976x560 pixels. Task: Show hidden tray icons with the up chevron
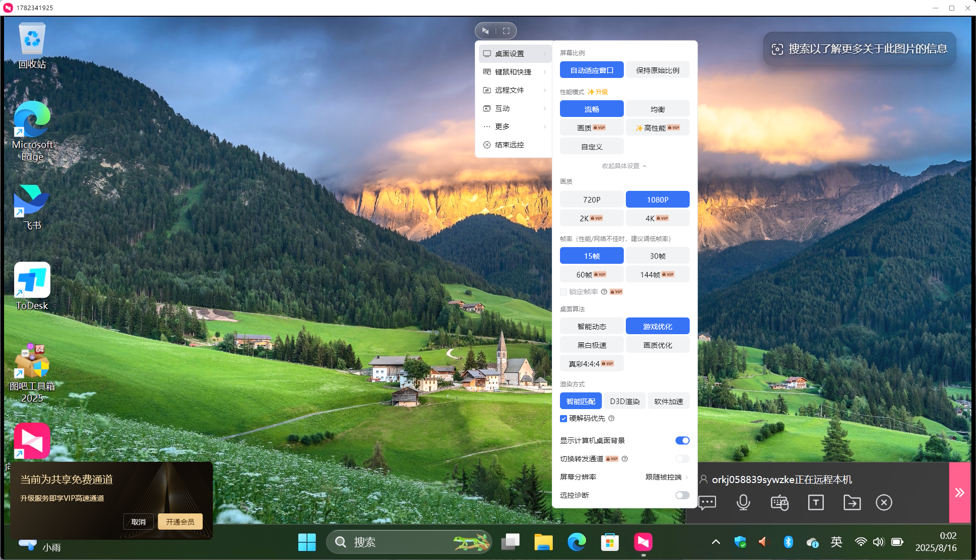[716, 542]
